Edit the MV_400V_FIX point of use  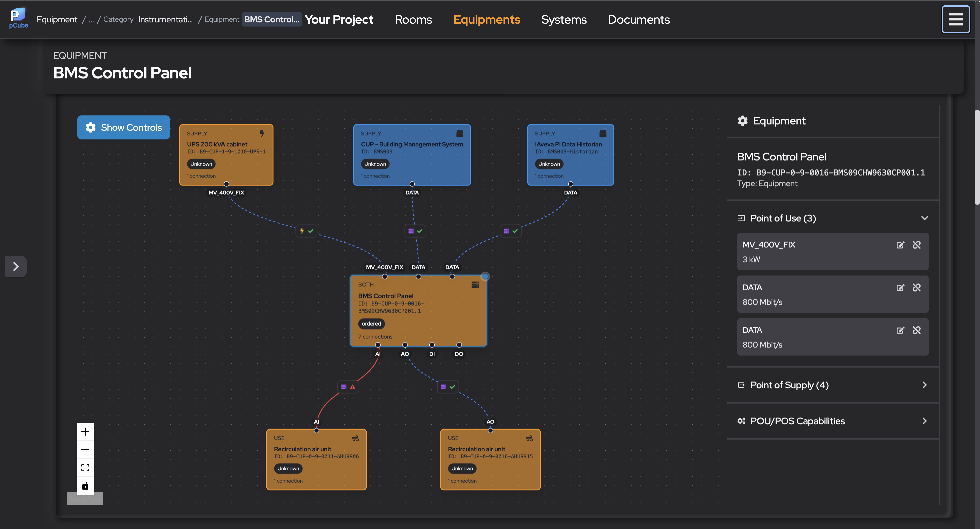tap(900, 245)
